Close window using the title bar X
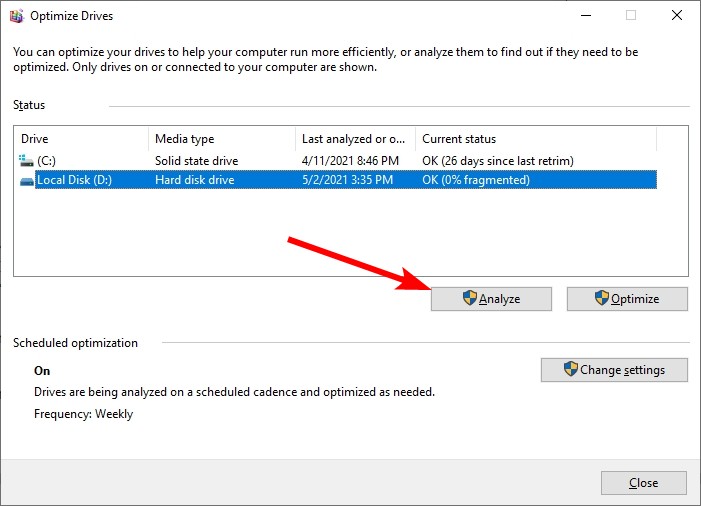701x506 pixels. point(676,16)
